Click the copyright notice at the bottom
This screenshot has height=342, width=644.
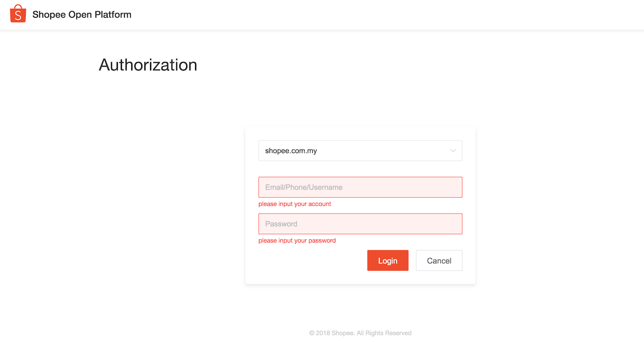(360, 333)
